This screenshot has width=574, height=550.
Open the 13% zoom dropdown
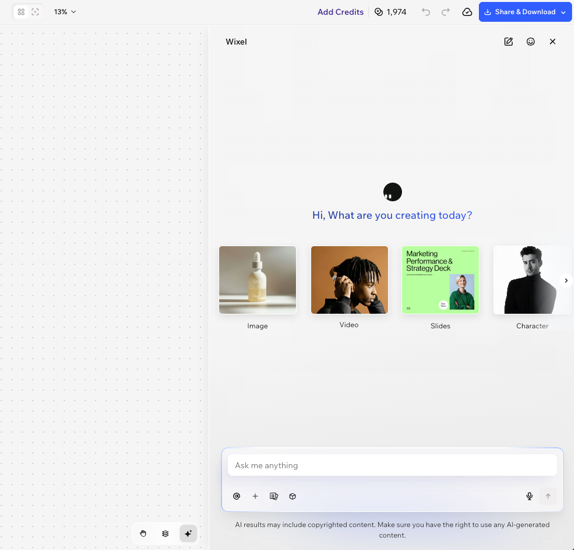pyautogui.click(x=65, y=12)
